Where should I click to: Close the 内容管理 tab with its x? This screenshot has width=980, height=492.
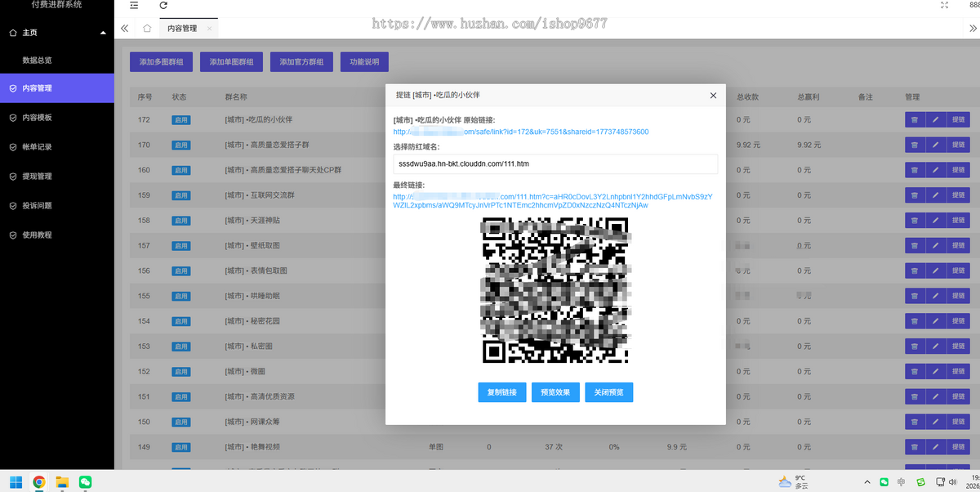pos(210,29)
